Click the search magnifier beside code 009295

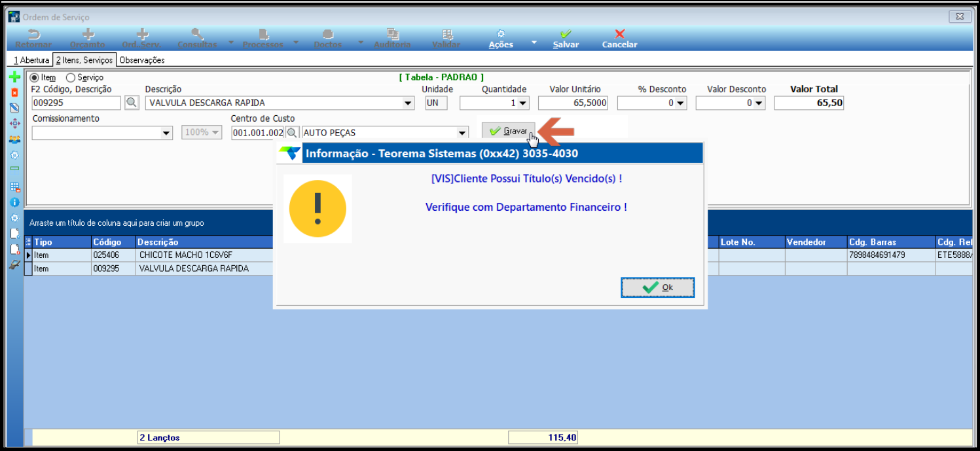[x=132, y=103]
